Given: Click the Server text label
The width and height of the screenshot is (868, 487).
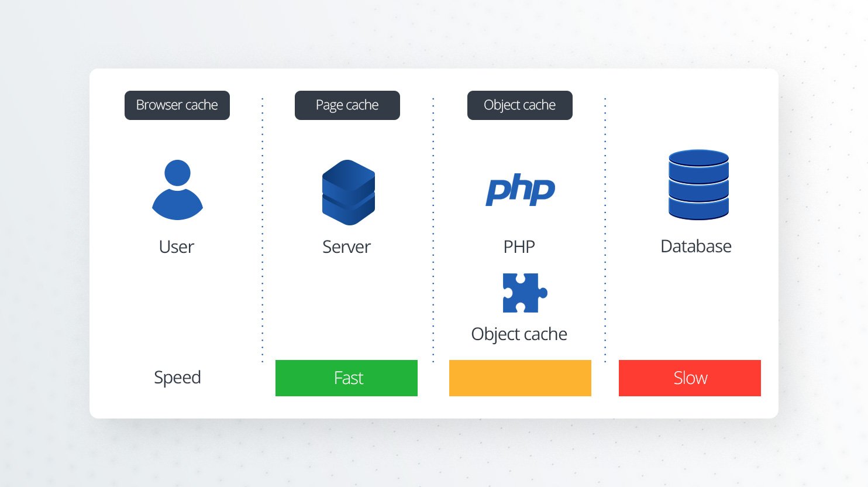Looking at the screenshot, I should point(346,247).
